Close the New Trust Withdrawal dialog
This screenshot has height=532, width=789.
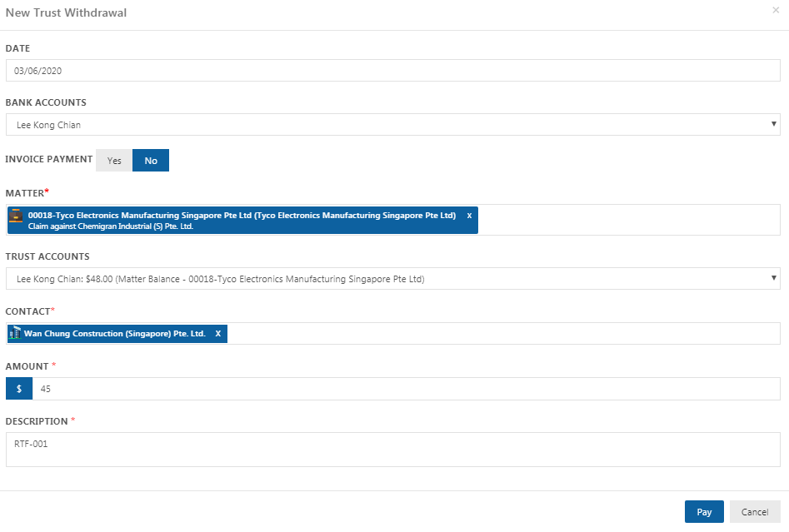pos(776,10)
